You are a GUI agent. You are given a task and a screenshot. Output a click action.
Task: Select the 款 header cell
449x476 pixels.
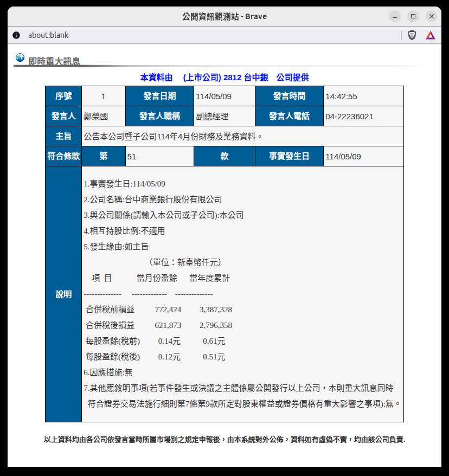(224, 156)
